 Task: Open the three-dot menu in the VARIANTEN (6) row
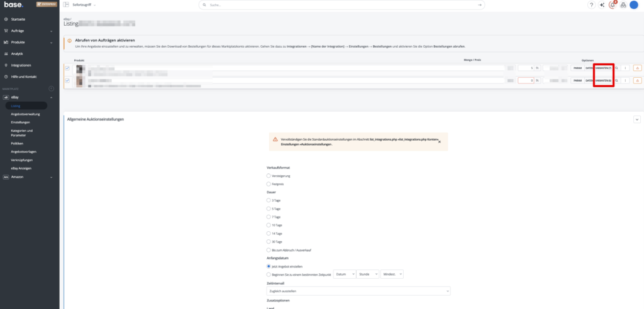click(x=625, y=80)
